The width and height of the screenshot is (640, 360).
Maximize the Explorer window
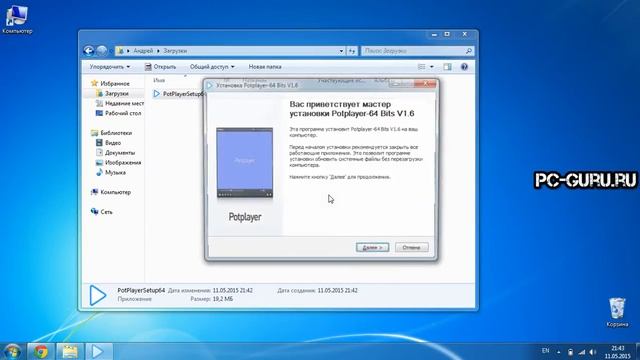(447, 35)
